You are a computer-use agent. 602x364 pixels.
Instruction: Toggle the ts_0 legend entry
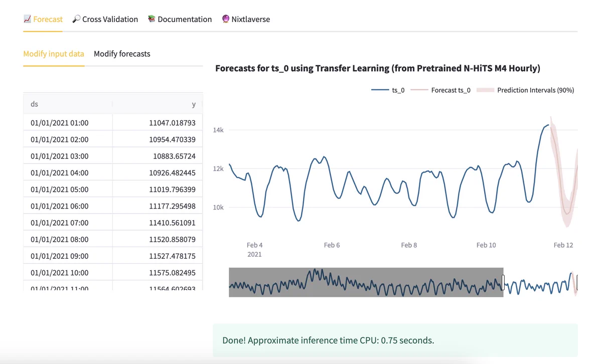(x=388, y=90)
